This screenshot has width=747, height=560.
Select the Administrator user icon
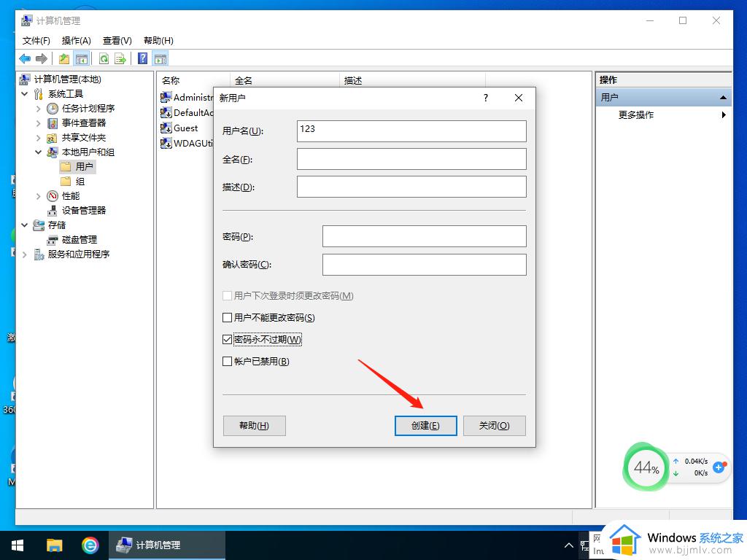166,97
